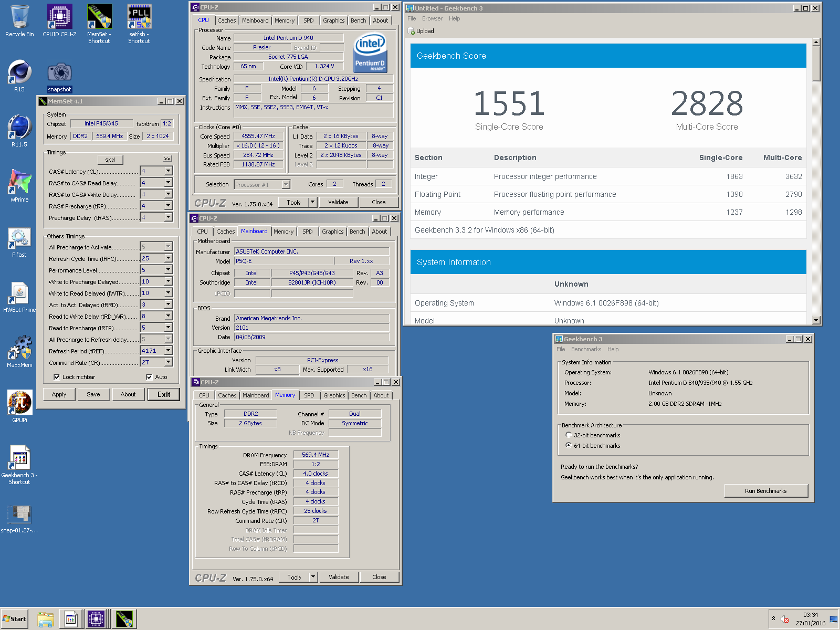The width and height of the screenshot is (840, 630).
Task: Open the Refresh Period (tREF) dropdown
Action: (x=168, y=350)
